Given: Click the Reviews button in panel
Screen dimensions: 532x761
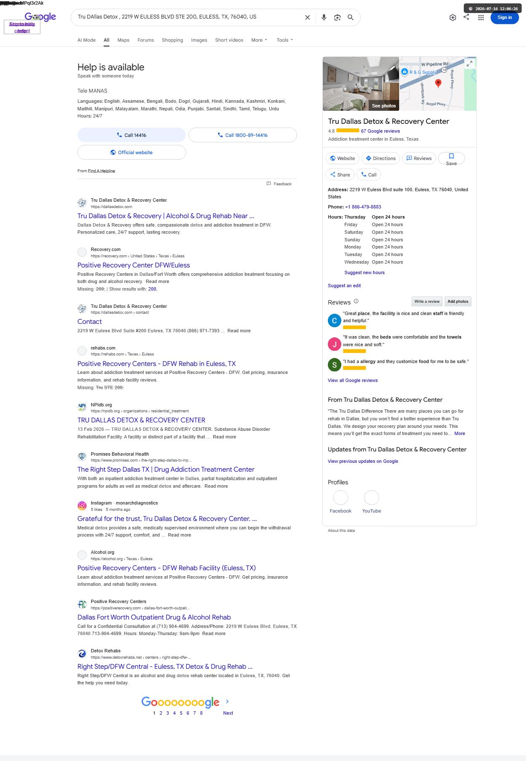Looking at the screenshot, I should point(419,158).
